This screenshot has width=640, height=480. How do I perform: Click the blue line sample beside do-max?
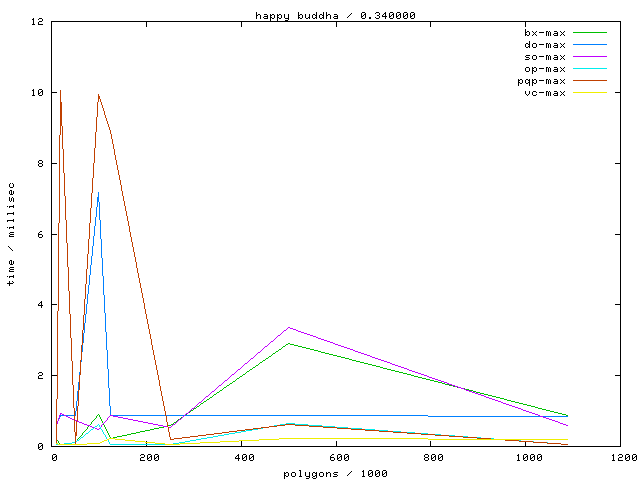(x=590, y=45)
